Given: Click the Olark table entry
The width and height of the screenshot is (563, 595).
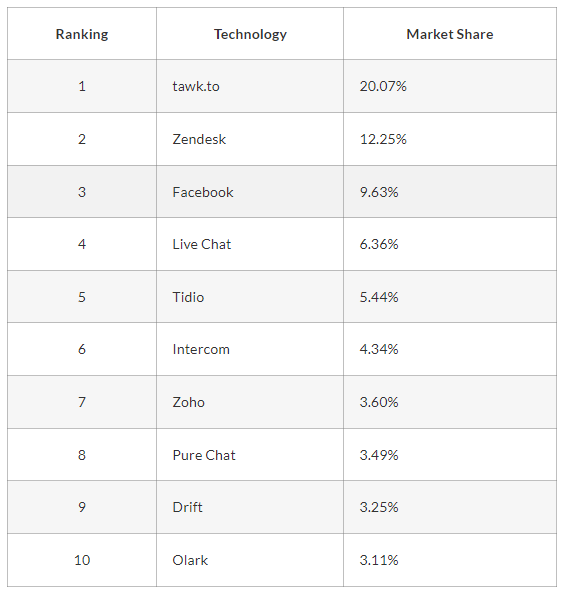Looking at the screenshot, I should 190,560.
